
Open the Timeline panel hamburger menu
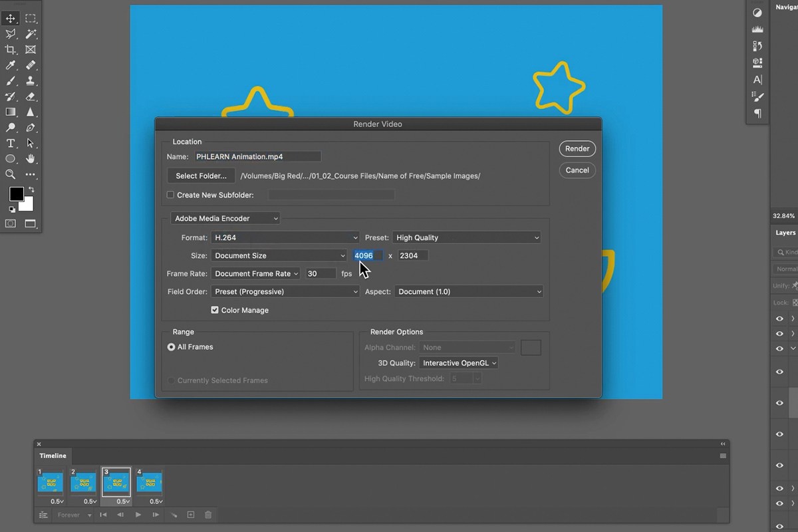point(723,456)
